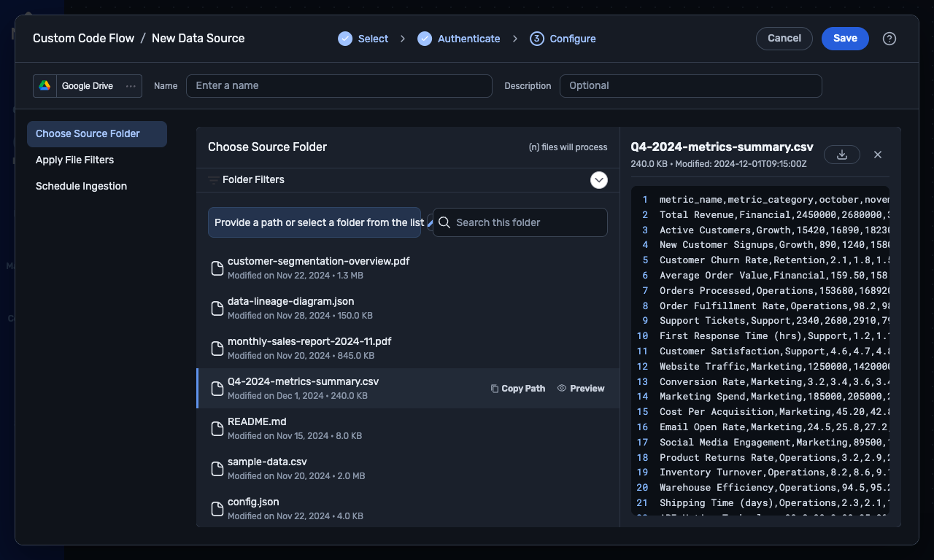Click the file icon for monthly-sales-report-2024-11.pdf
The width and height of the screenshot is (934, 560).
[x=217, y=349]
